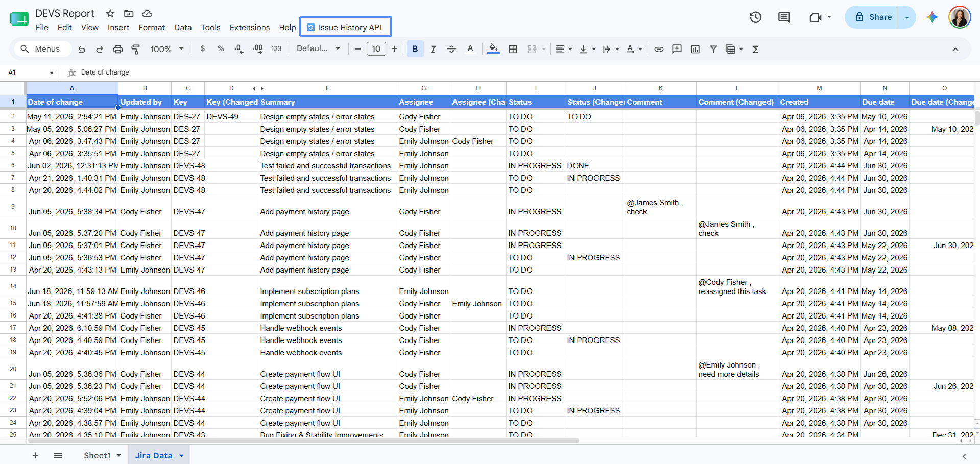Open the fill color bucket picker
The width and height of the screenshot is (980, 464).
click(493, 49)
